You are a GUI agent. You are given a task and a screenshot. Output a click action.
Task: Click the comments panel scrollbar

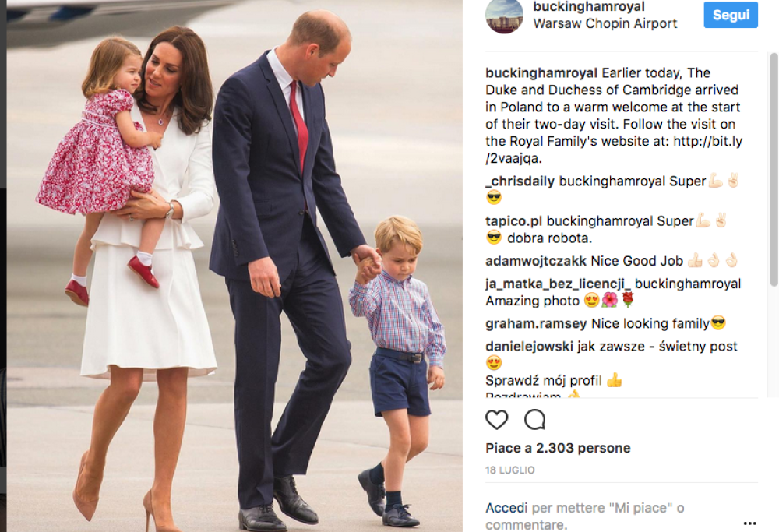tap(774, 169)
